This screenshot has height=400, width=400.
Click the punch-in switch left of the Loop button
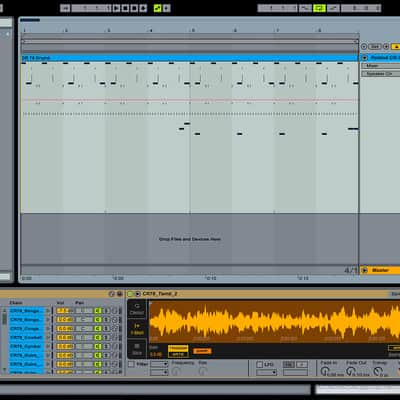(305, 8)
